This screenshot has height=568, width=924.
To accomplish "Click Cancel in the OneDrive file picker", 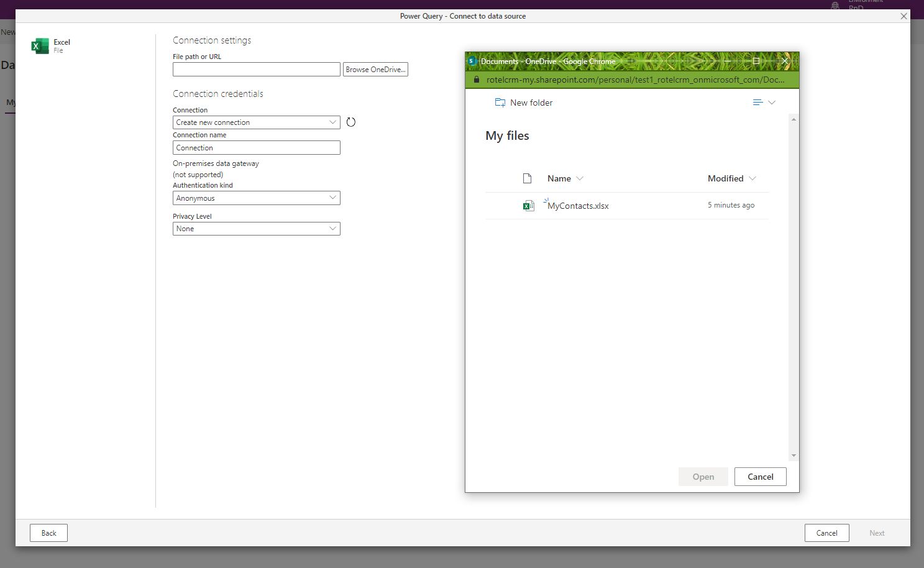I will click(x=761, y=477).
